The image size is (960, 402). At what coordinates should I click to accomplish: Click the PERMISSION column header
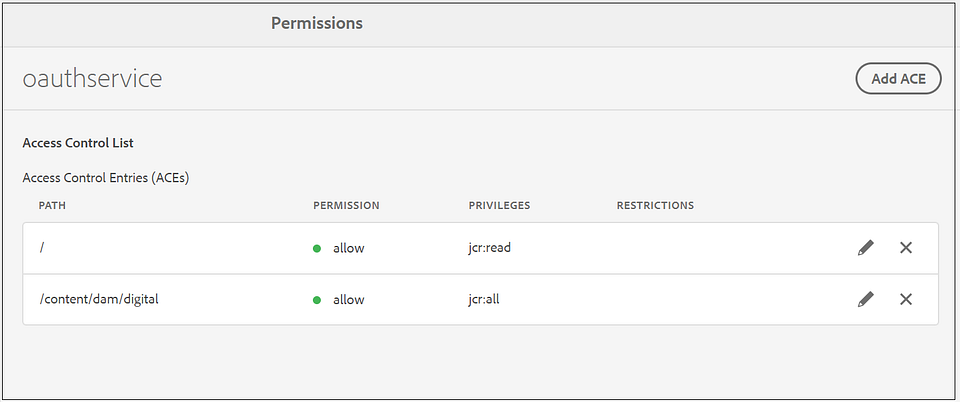coord(346,206)
